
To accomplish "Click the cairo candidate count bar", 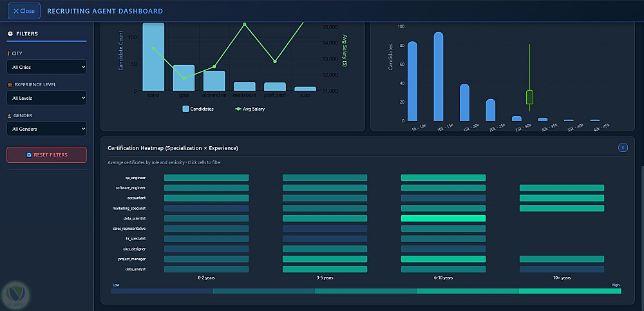I will 153,57.
